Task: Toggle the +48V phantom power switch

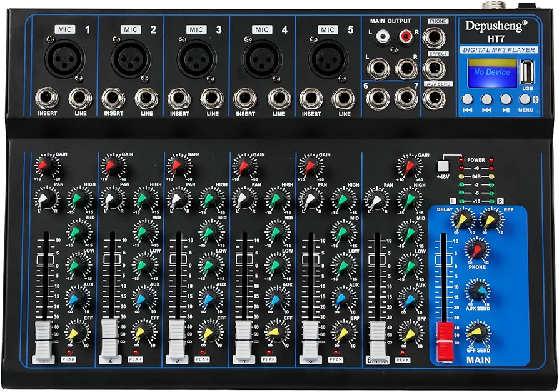Action: [443, 167]
